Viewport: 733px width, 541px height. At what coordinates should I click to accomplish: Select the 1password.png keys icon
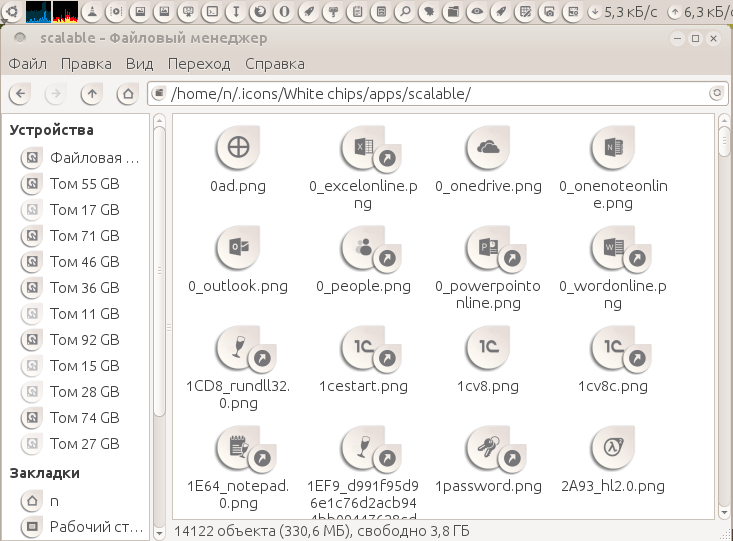point(489,448)
